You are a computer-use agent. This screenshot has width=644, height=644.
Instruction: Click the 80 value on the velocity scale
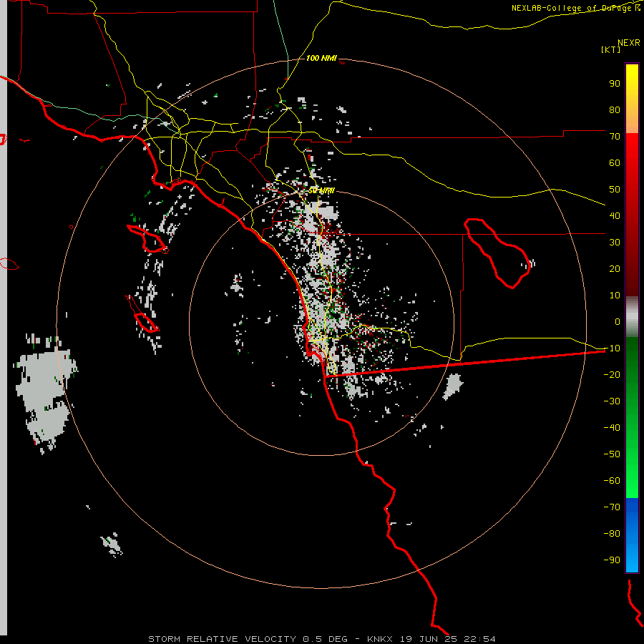pyautogui.click(x=615, y=109)
